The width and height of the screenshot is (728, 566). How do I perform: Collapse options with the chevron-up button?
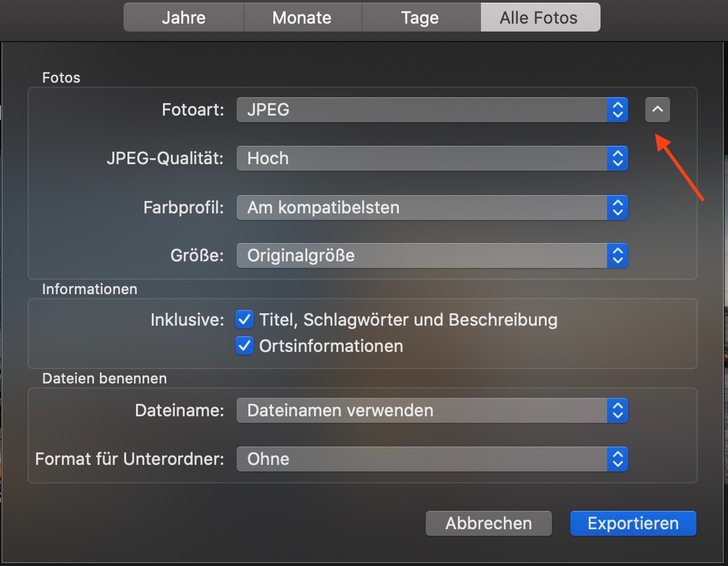point(658,110)
